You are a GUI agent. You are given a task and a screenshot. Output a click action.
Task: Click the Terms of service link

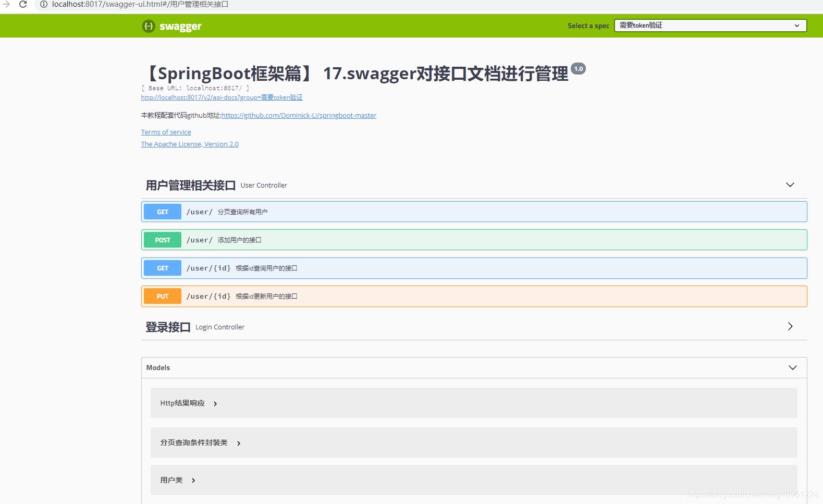point(166,132)
